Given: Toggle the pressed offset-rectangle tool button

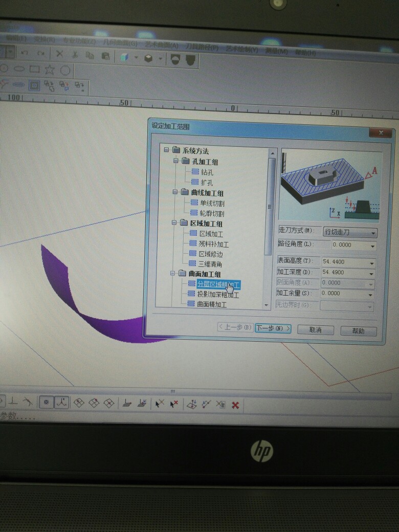Looking at the screenshot, I should coord(34,85).
